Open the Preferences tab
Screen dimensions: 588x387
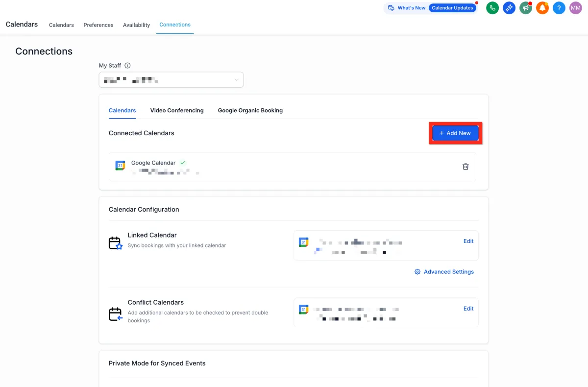(98, 25)
